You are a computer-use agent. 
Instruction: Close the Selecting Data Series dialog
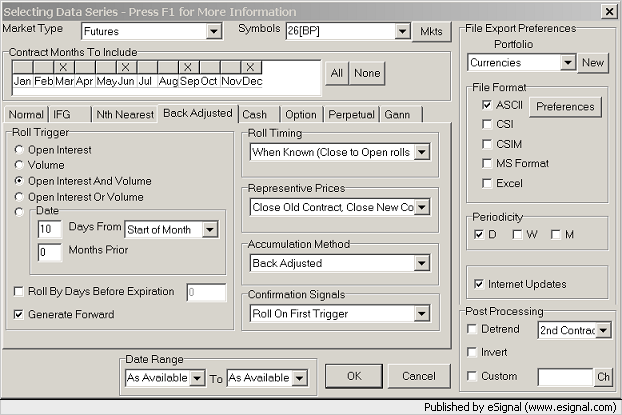608,10
